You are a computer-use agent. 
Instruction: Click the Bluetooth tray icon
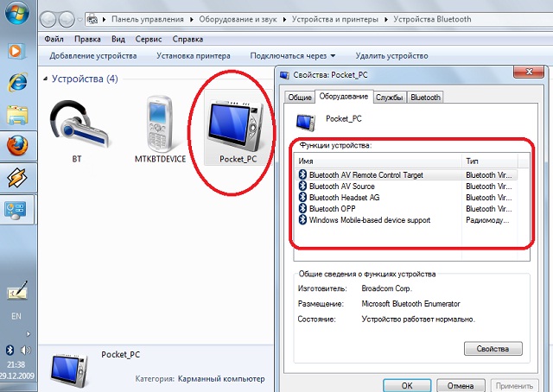(x=10, y=350)
